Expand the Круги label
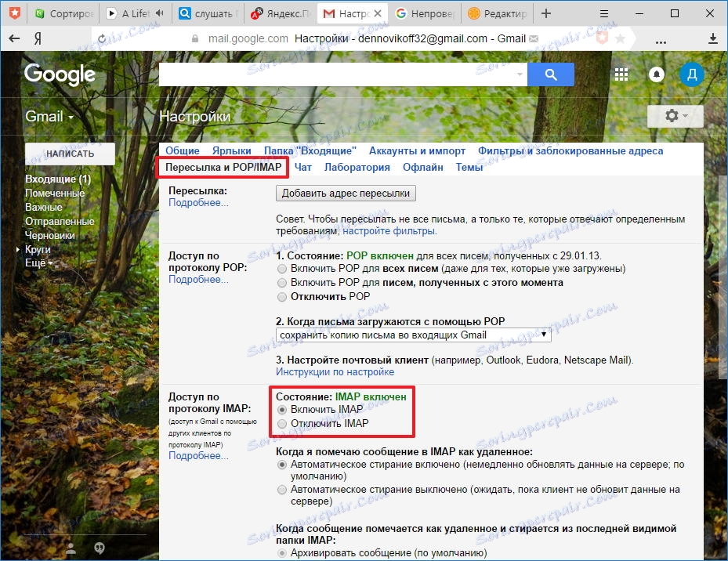Image resolution: width=728 pixels, height=561 pixels. coord(18,249)
